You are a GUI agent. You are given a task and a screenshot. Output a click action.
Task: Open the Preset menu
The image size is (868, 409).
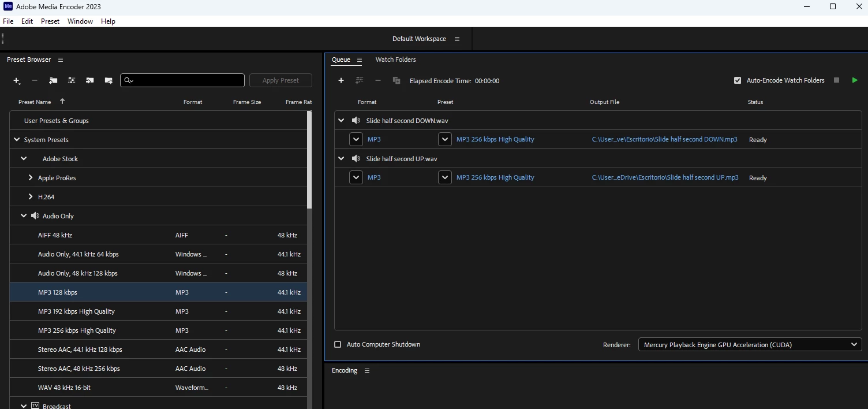click(x=50, y=21)
